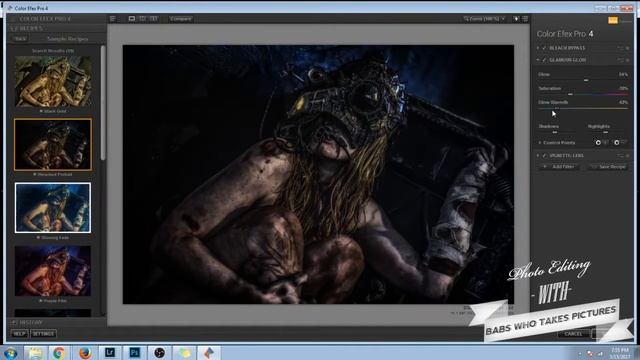Open the Zoom level dropdown
640x360 pixels.
click(484, 19)
